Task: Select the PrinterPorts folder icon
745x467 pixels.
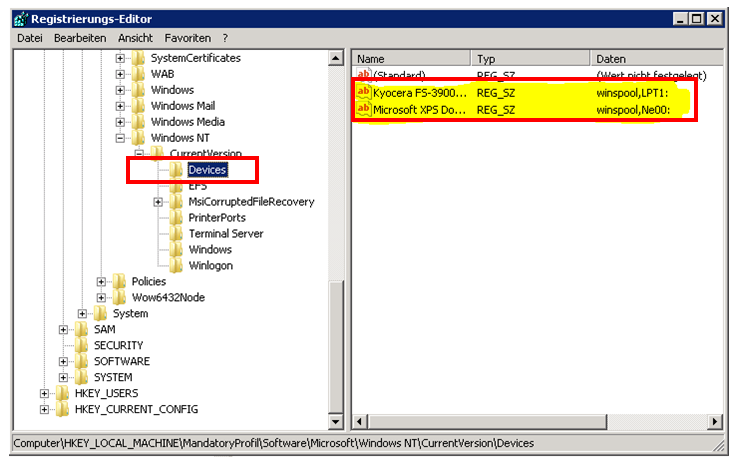Action: (x=177, y=218)
